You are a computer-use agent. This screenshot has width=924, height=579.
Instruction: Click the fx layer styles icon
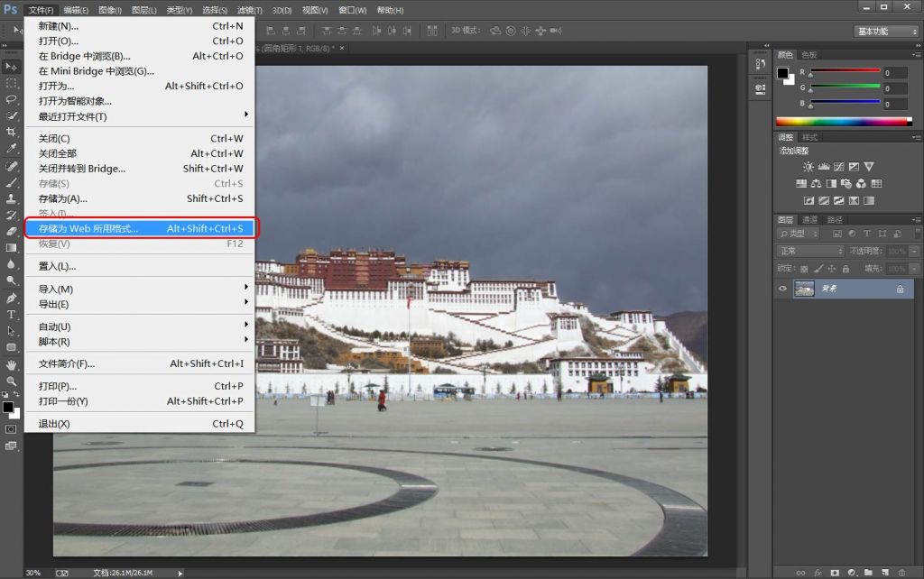[x=818, y=573]
